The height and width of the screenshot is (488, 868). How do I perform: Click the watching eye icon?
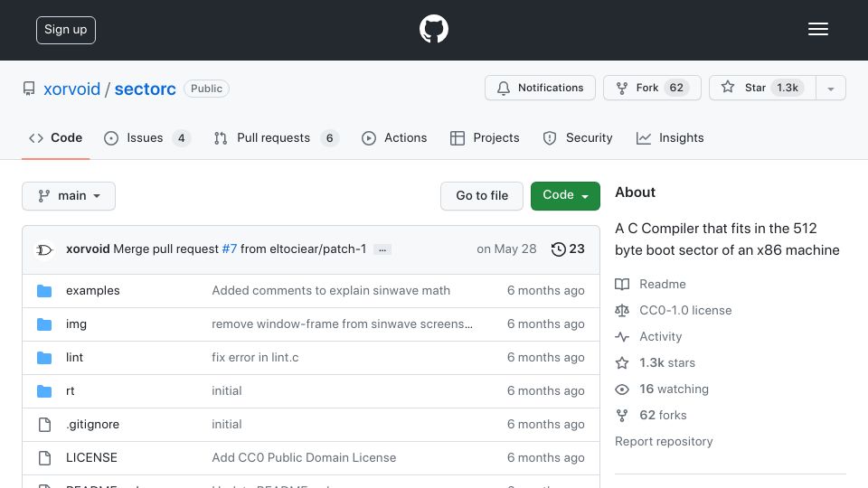tap(622, 389)
